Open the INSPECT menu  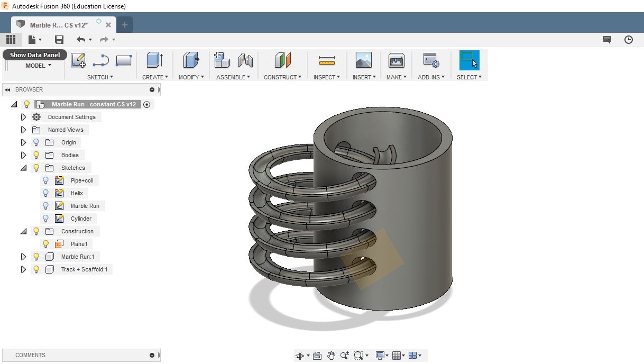tap(326, 77)
